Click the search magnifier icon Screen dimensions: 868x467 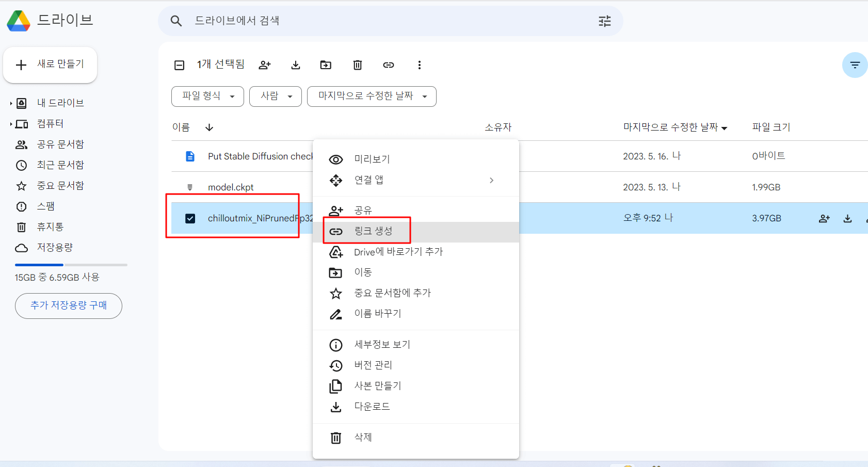tap(176, 21)
